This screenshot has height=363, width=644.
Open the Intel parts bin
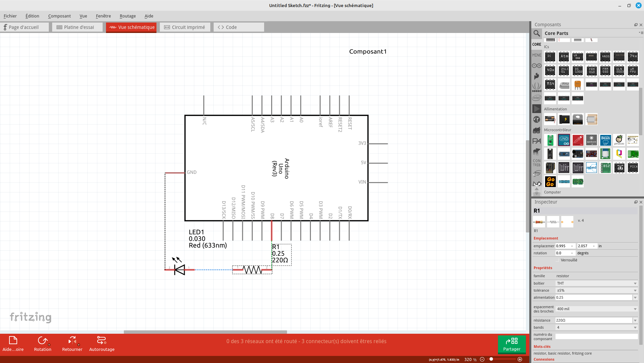coord(537,98)
